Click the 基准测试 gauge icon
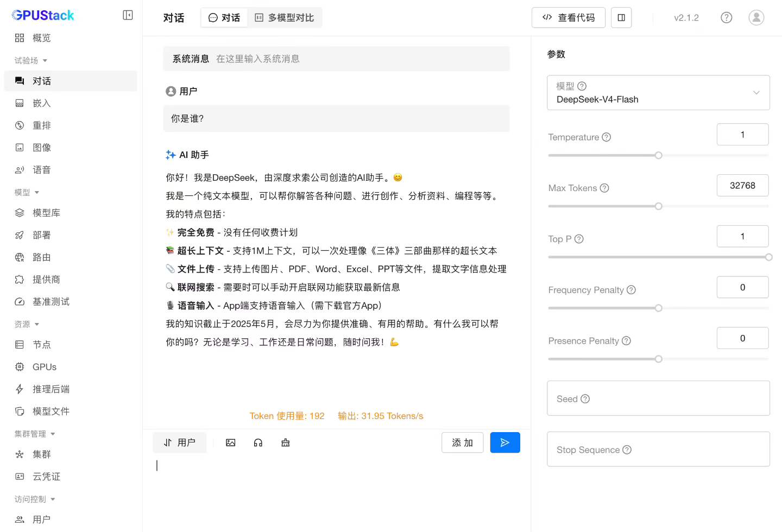The width and height of the screenshot is (782, 532). click(x=20, y=302)
